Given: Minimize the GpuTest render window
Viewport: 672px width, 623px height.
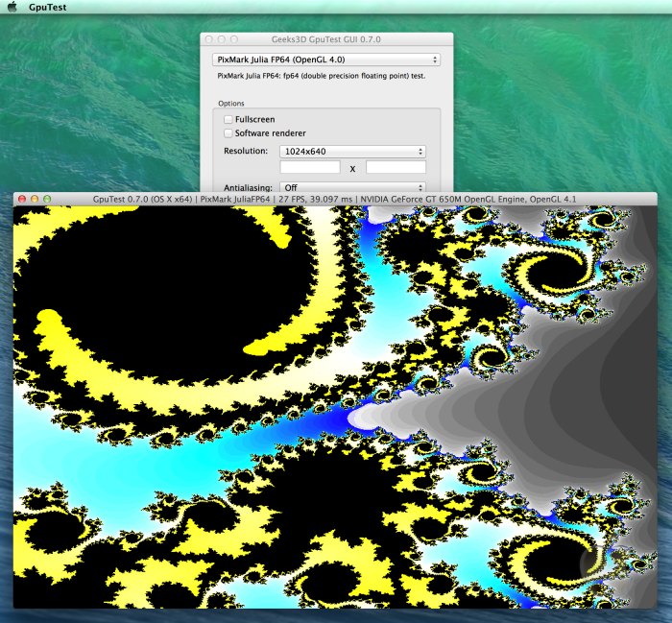Looking at the screenshot, I should (35, 199).
